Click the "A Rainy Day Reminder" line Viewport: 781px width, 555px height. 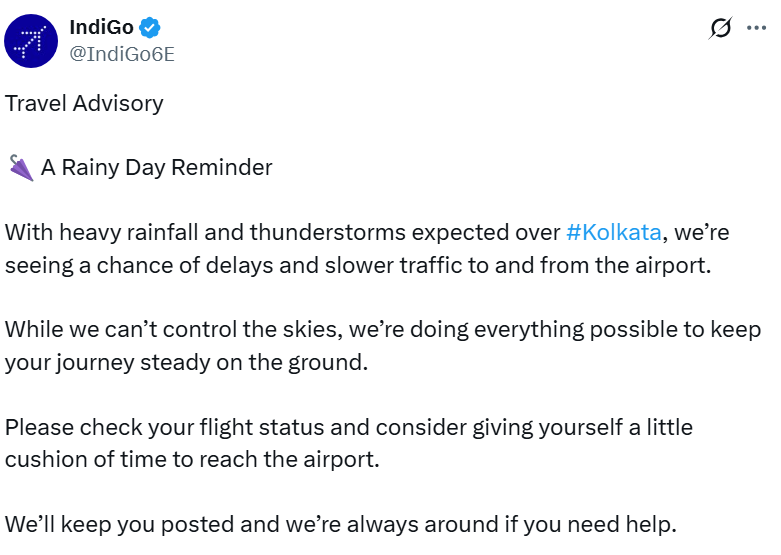156,167
